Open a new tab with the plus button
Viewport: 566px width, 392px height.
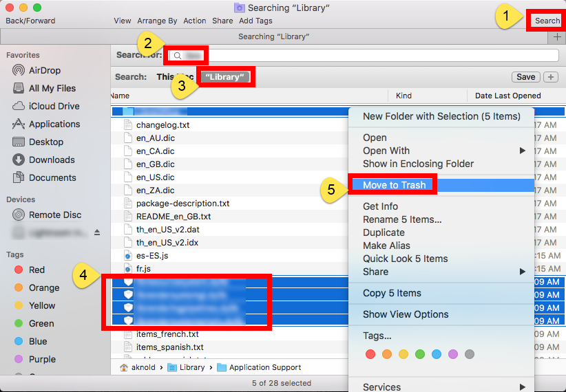coord(557,36)
